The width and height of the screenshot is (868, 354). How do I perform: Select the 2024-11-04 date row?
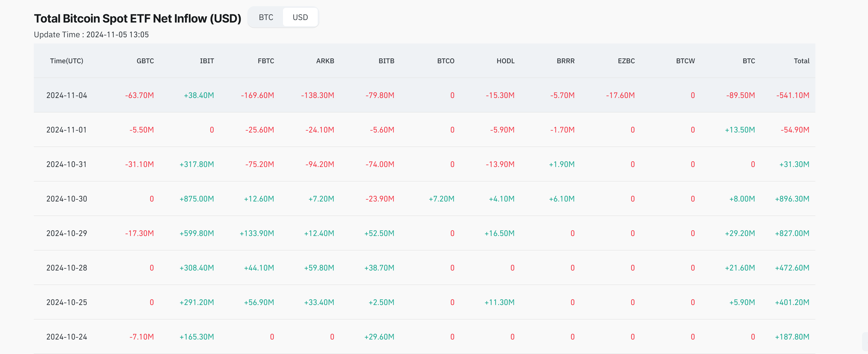tap(66, 95)
